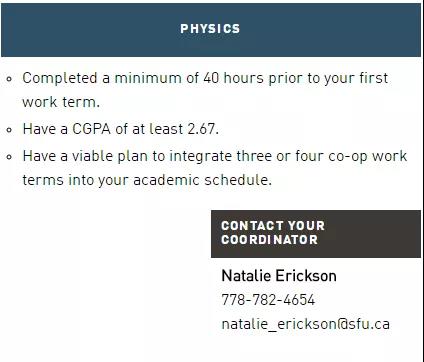
Task: Click the CONTACT YOUR COORDINATOR heading
Action: [x=316, y=234]
